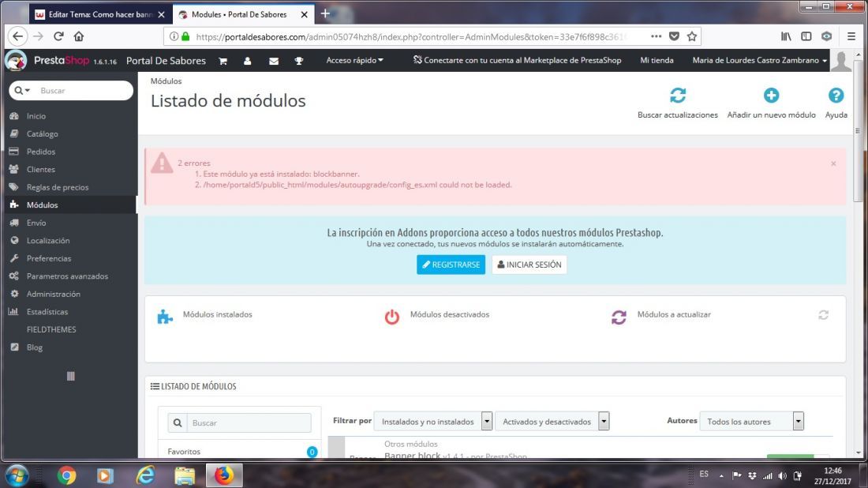Go to the browser home page
This screenshot has height=488, width=868.
coord(79,36)
